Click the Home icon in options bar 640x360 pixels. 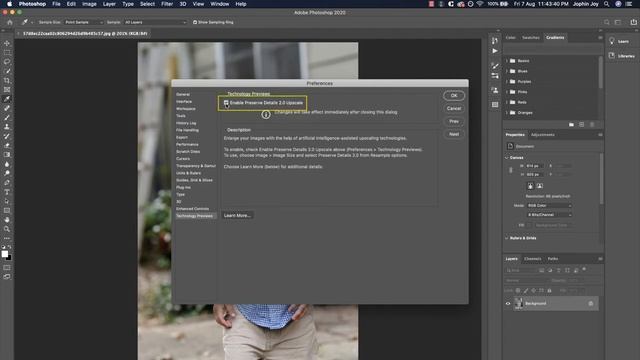pyautogui.click(x=9, y=22)
